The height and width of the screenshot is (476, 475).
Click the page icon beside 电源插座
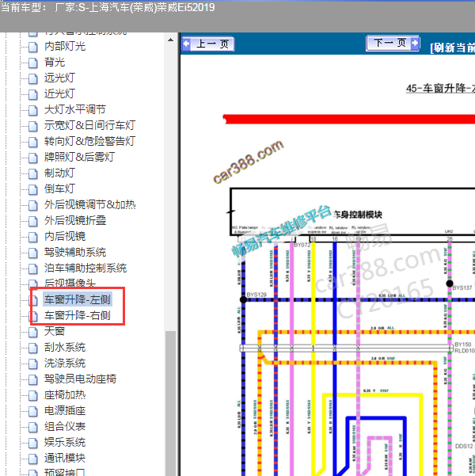pyautogui.click(x=33, y=411)
